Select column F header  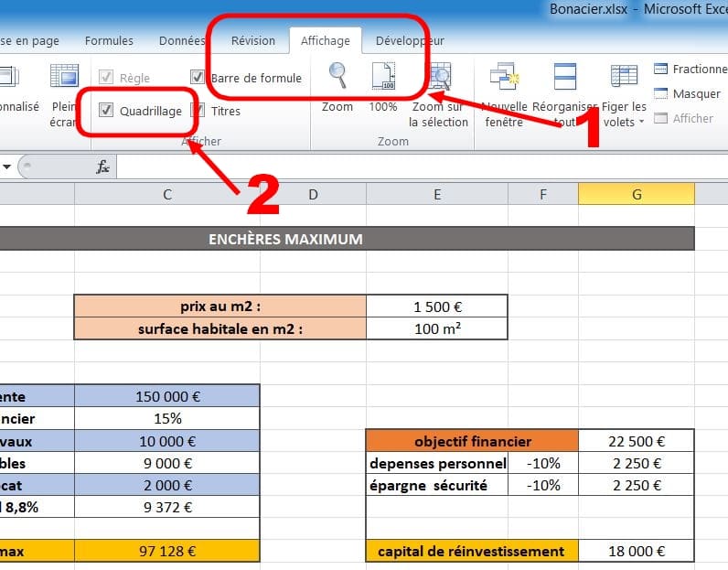point(543,194)
